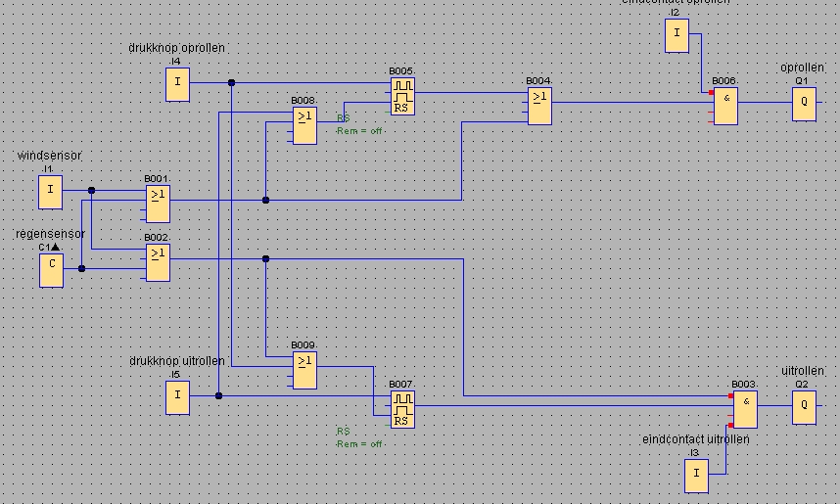This screenshot has height=504, width=840.
Task: Select RS latching relay block B007
Action: click(x=402, y=410)
